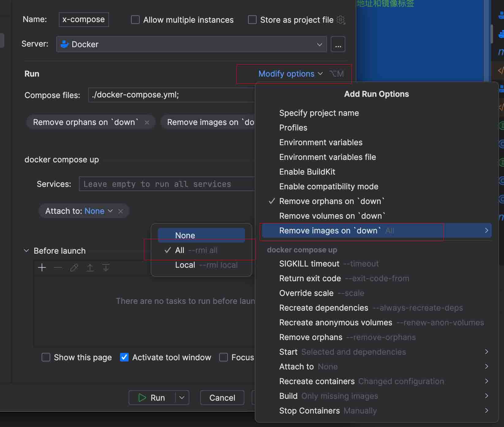504x427 pixels.
Task: Collapse the Before launch section
Action: click(x=27, y=251)
